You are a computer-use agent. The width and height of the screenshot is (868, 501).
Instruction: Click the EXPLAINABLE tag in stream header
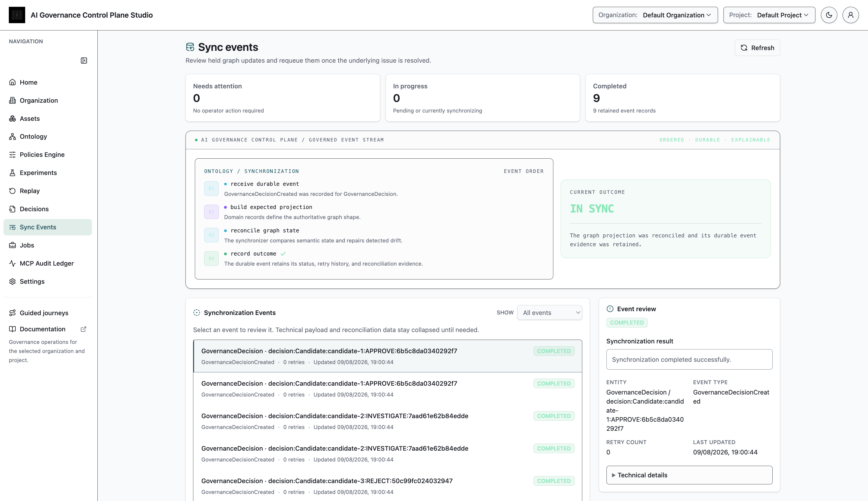(751, 140)
